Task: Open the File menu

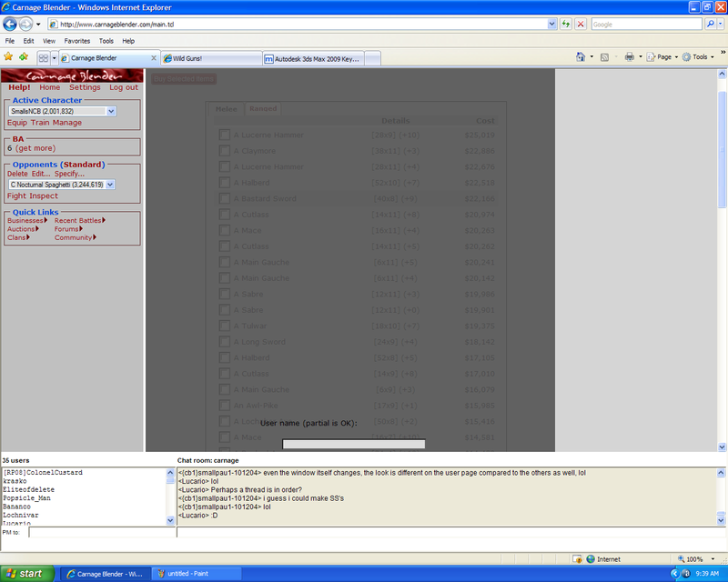Action: 10,41
